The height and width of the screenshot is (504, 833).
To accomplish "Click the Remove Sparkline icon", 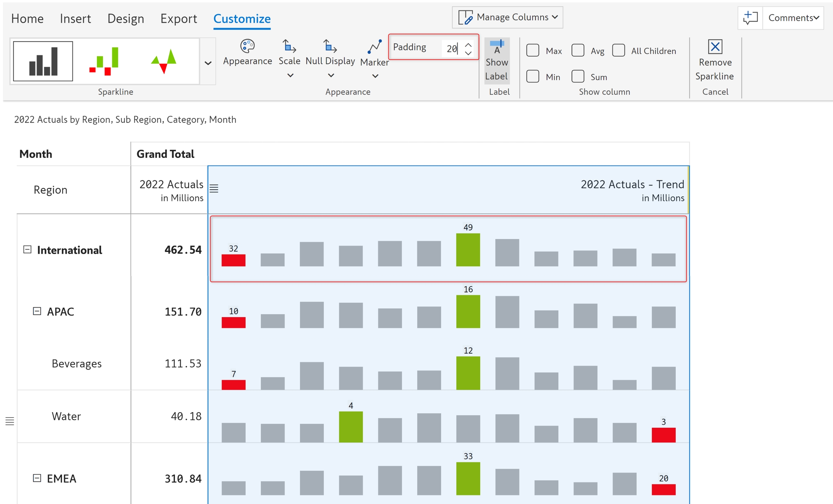I will point(715,47).
